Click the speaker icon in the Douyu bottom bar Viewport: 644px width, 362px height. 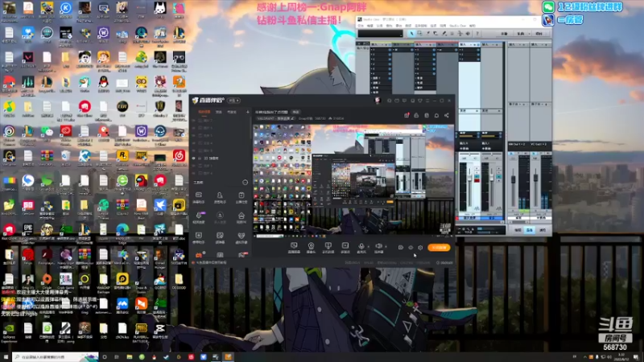point(378,246)
